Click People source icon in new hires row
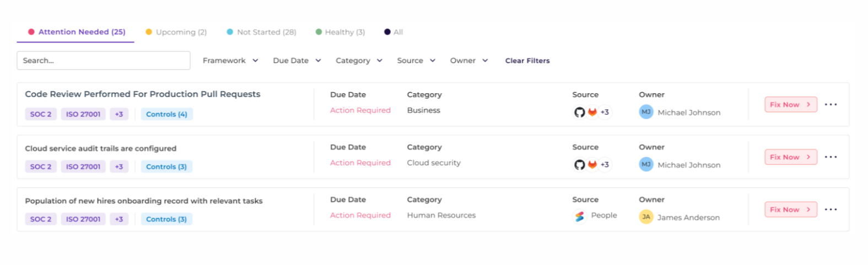The image size is (868, 265). tap(579, 217)
